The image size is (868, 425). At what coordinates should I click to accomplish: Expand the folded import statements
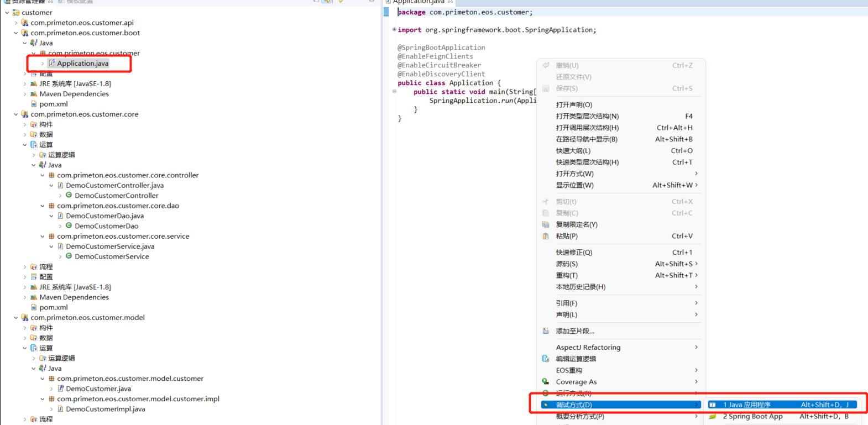(x=394, y=30)
